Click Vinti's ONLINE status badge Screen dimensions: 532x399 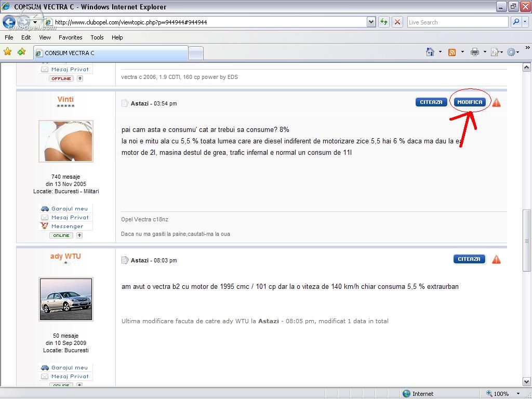click(x=61, y=235)
